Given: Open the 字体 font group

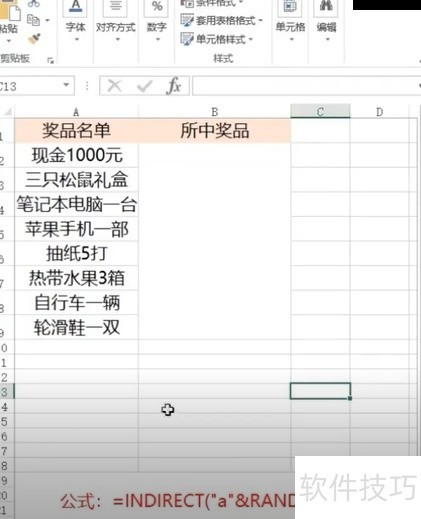Looking at the screenshot, I should [x=76, y=21].
